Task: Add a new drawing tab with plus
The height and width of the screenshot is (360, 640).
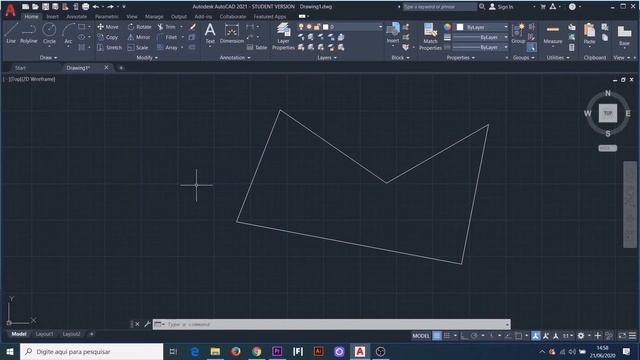Action: pos(121,68)
